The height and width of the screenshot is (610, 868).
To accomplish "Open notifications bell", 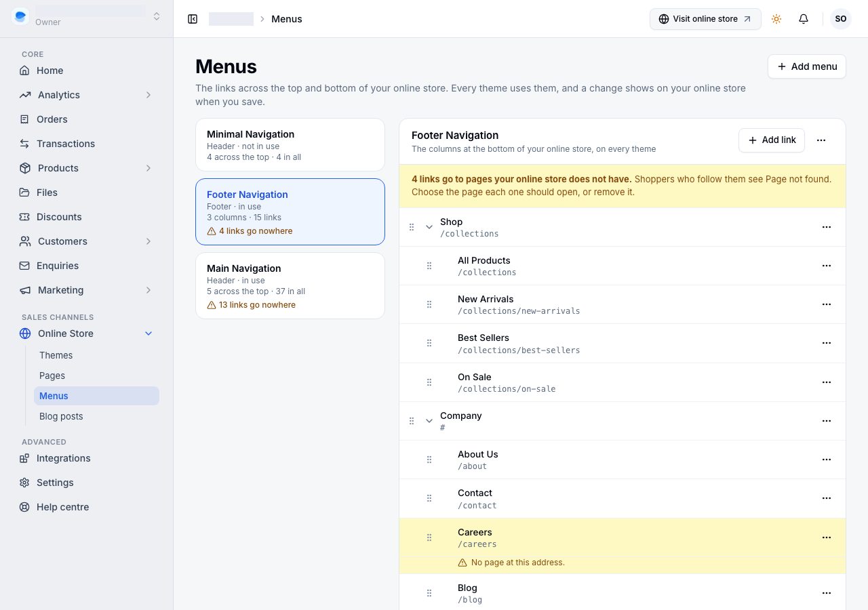I will tap(804, 19).
